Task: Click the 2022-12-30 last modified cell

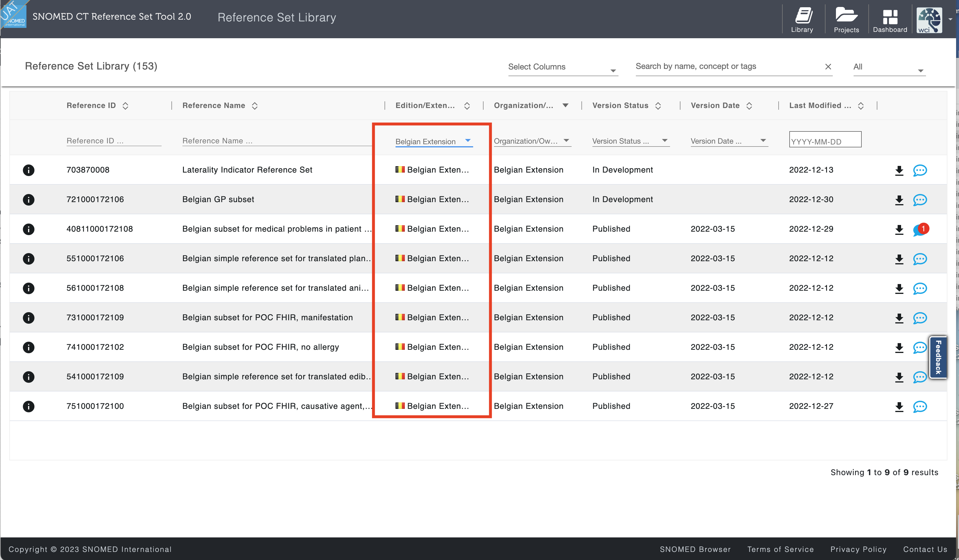Action: [811, 199]
